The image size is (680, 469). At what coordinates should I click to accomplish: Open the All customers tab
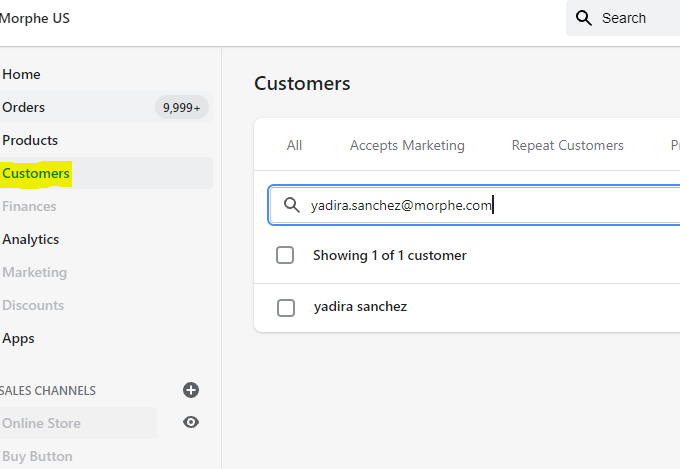pyautogui.click(x=294, y=145)
